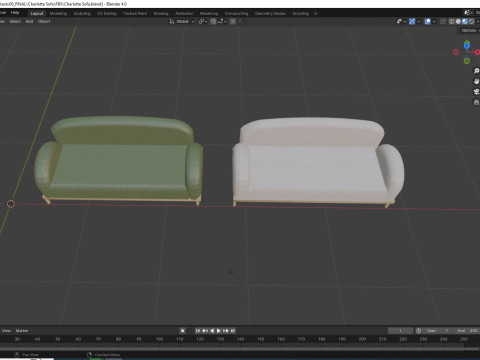This screenshot has height=360, width=480.
Task: Click the blue Z axis on navigation gizmo
Action: pyautogui.click(x=467, y=46)
